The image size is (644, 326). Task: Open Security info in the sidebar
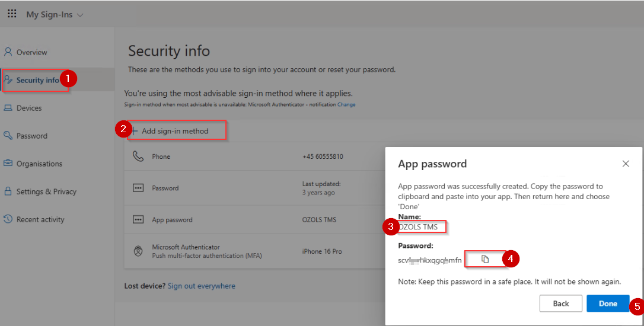tap(38, 80)
